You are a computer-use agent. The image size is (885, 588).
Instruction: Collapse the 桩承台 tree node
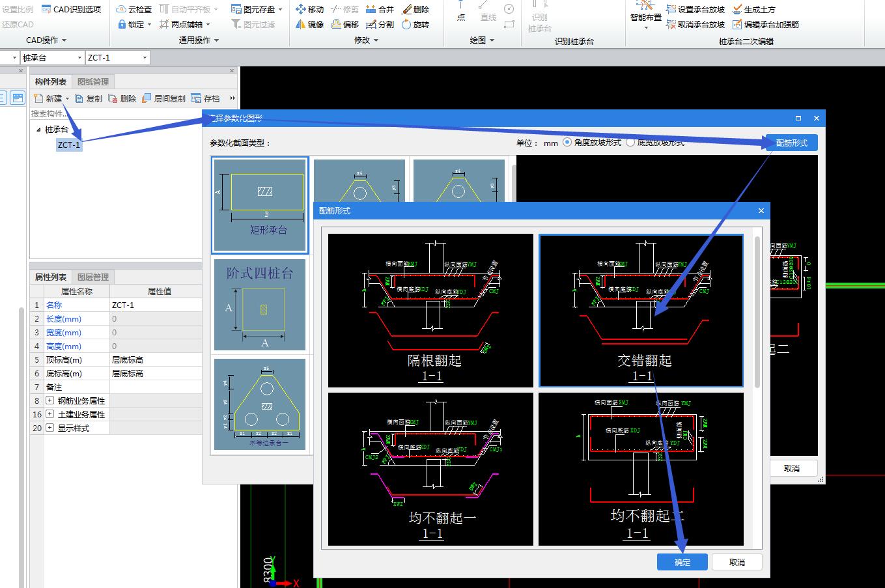tap(39, 130)
